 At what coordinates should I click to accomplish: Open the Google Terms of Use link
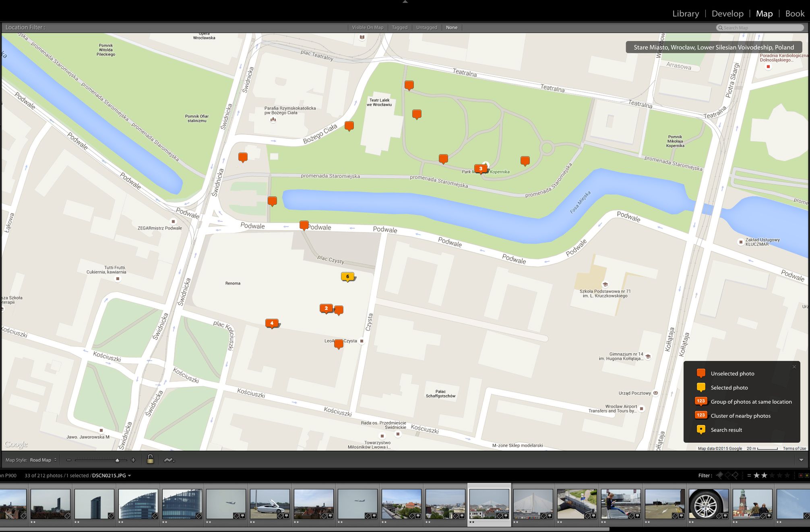pos(794,448)
